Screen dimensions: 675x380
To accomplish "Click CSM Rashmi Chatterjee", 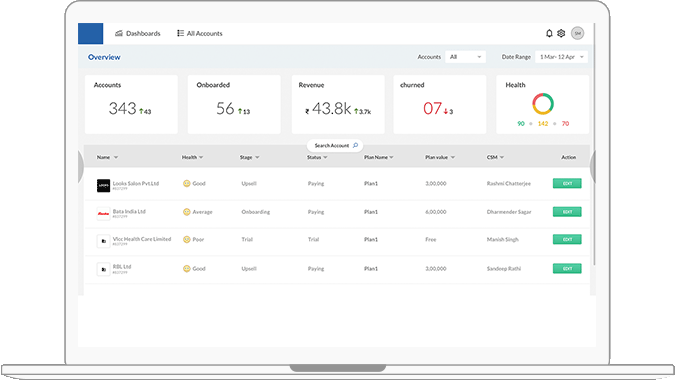I will [508, 183].
